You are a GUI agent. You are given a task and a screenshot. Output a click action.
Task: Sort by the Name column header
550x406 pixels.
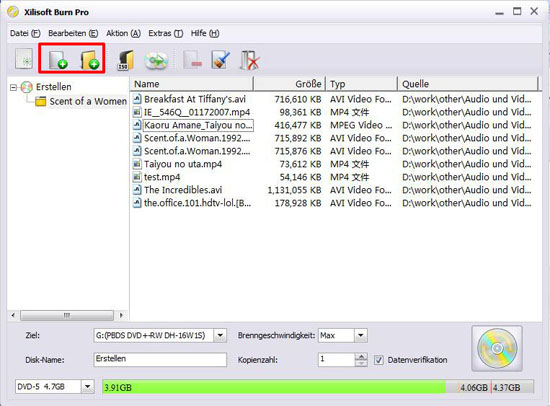point(192,84)
